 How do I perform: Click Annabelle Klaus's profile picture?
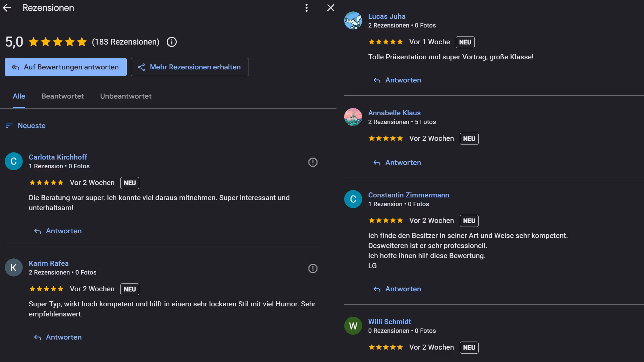(353, 117)
